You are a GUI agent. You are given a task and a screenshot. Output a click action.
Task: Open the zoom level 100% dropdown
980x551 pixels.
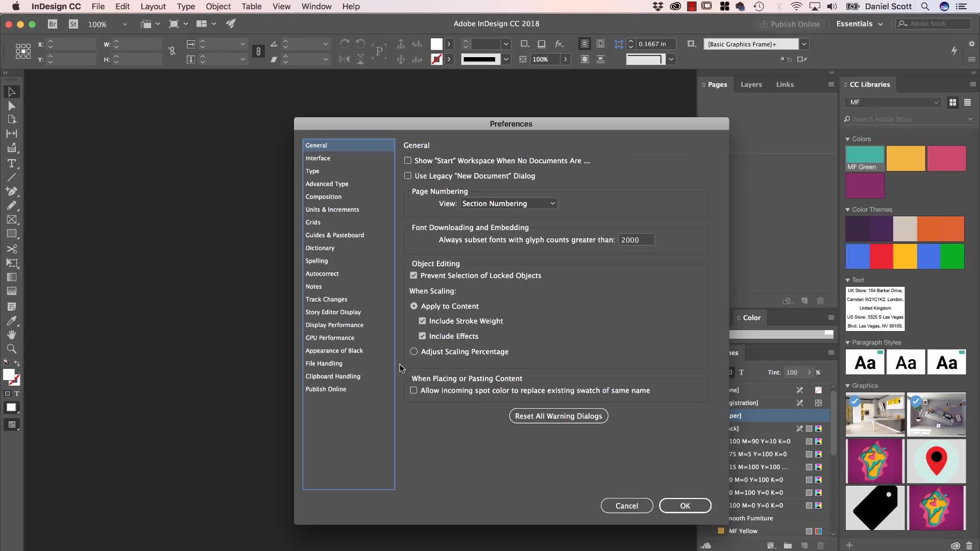[125, 24]
